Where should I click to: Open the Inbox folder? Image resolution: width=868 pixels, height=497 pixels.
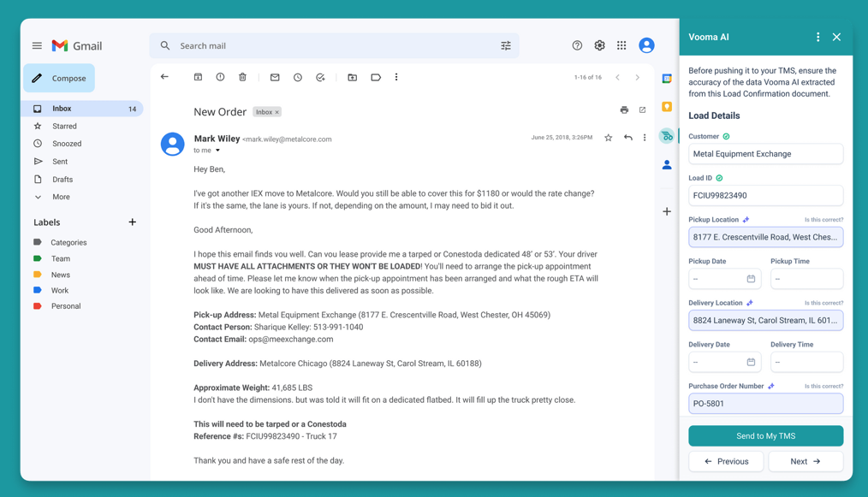point(82,109)
